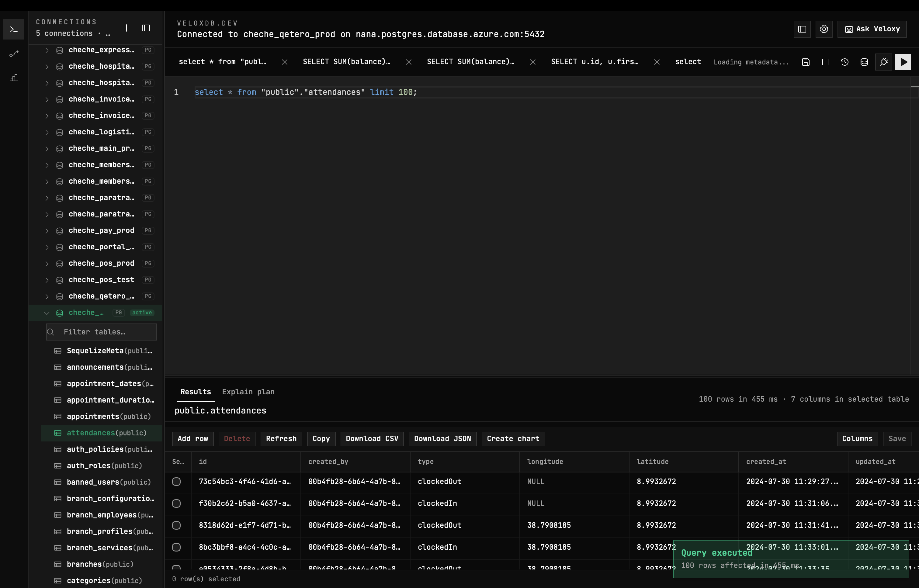Close the second SELECT SUM(balance) tab
The width and height of the screenshot is (919, 588).
[532, 62]
